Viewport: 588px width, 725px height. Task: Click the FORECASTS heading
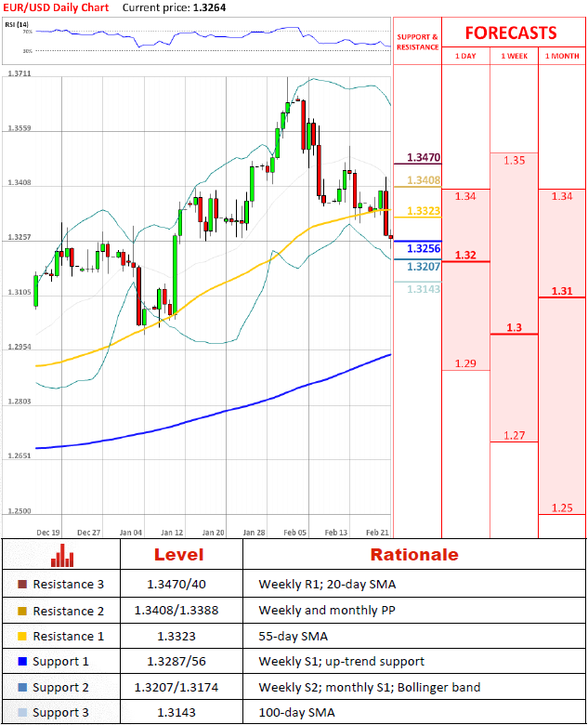click(511, 33)
